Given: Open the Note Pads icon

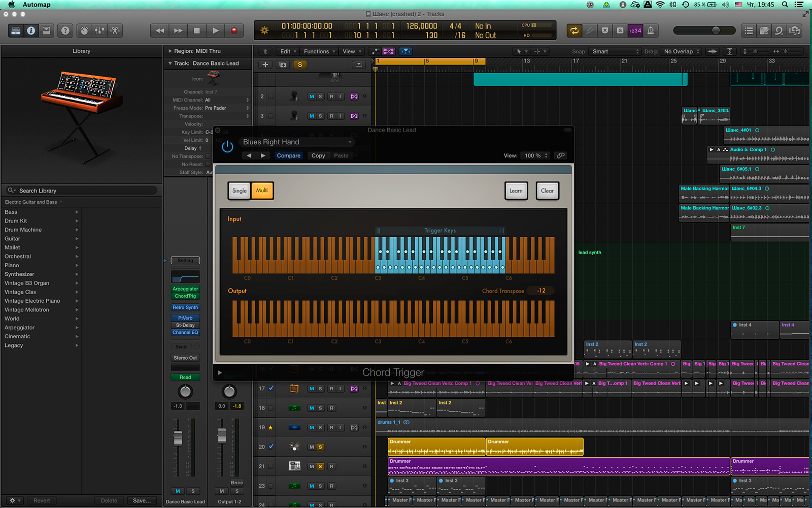Looking at the screenshot, I should click(x=764, y=30).
